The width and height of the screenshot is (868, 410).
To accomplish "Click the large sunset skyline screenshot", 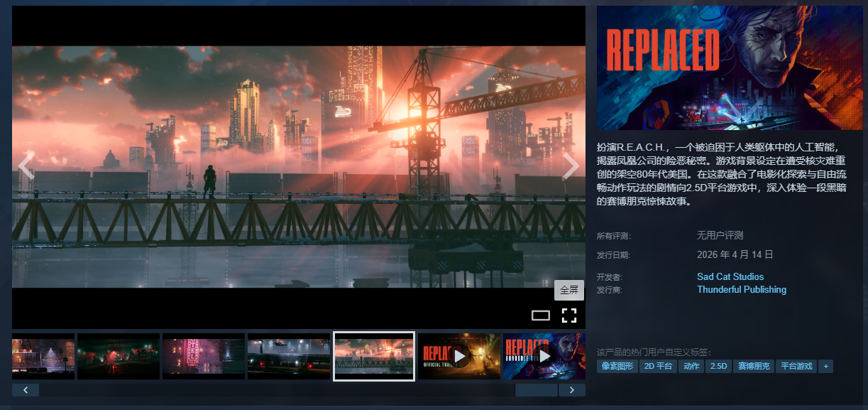I will [299, 167].
